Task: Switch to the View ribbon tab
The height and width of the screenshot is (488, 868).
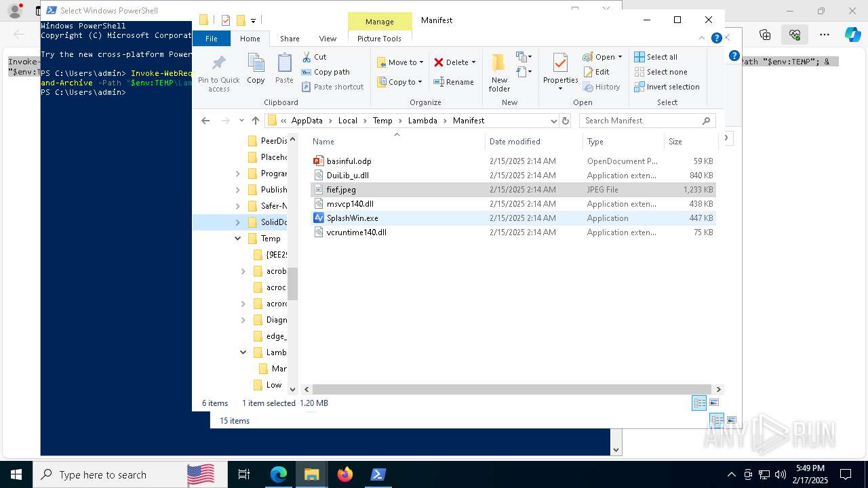Action: click(x=328, y=39)
